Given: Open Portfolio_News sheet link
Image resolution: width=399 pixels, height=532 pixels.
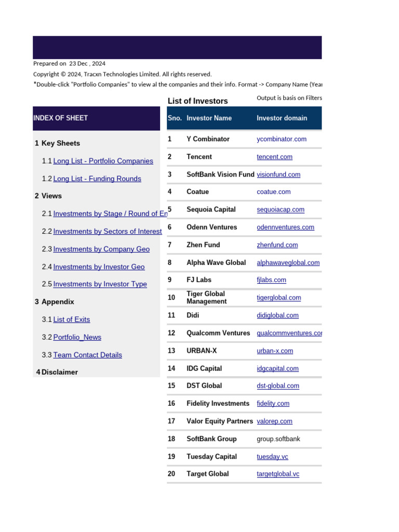Looking at the screenshot, I should pyautogui.click(x=77, y=337).
